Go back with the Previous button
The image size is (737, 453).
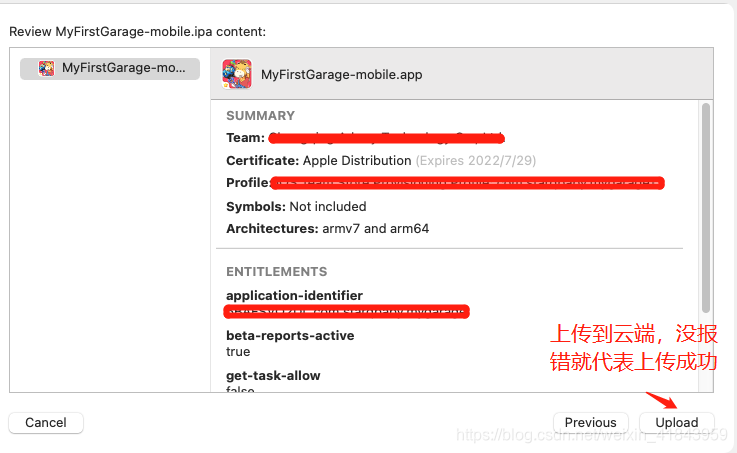(591, 422)
